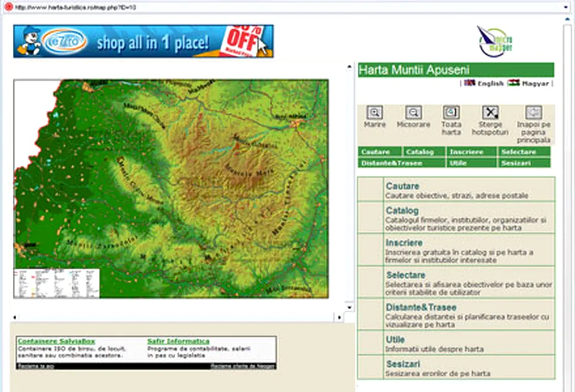Click the UK flag next to English
575x392 pixels.
(470, 83)
